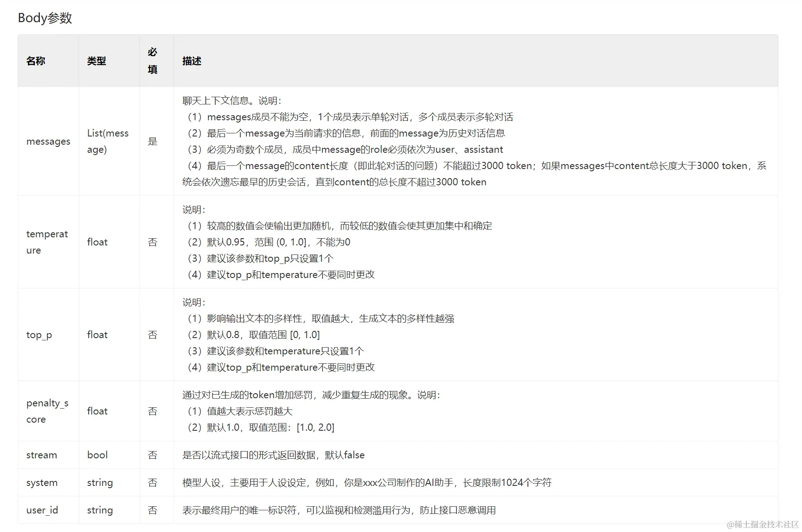Select the temperature parameter row

coord(48,242)
